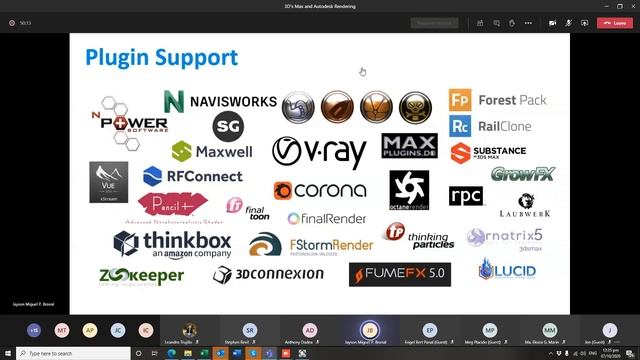Click the recording indicator icon
The image size is (640, 360).
pos(12,23)
